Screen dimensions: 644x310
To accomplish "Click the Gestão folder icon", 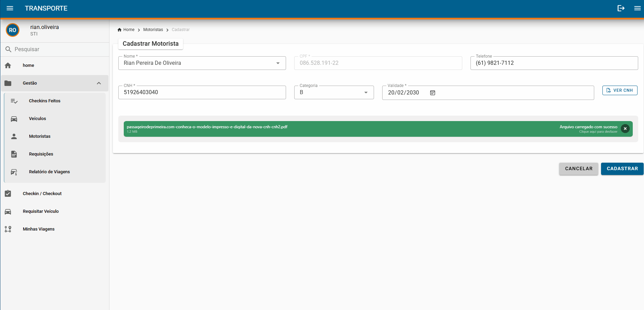I will click(x=8, y=83).
